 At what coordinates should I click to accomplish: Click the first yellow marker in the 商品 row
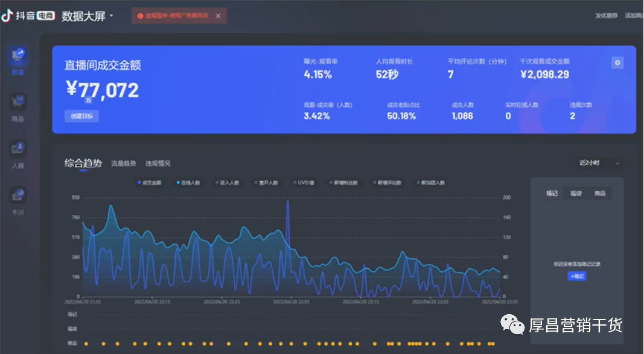tap(86, 344)
